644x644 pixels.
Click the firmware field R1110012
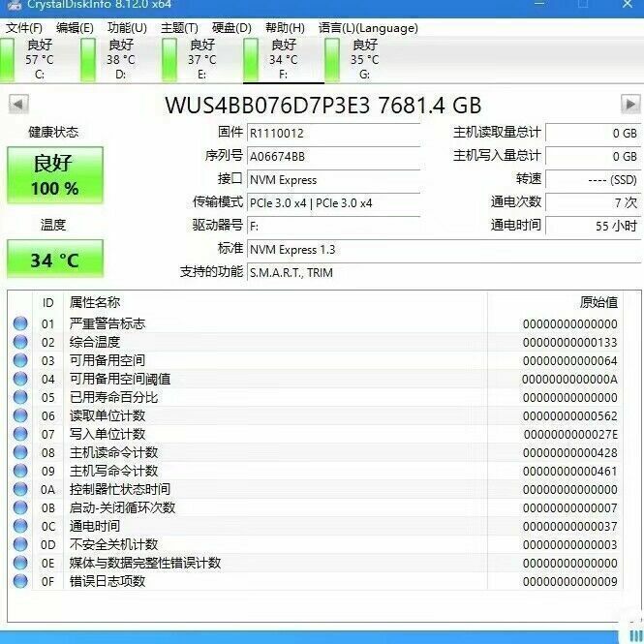(333, 133)
